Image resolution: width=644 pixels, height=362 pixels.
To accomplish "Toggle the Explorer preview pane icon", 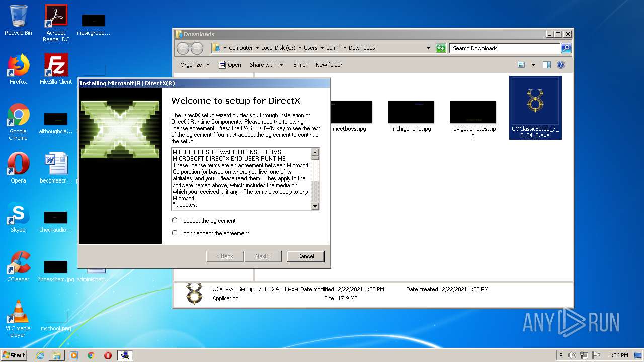I will [x=547, y=65].
